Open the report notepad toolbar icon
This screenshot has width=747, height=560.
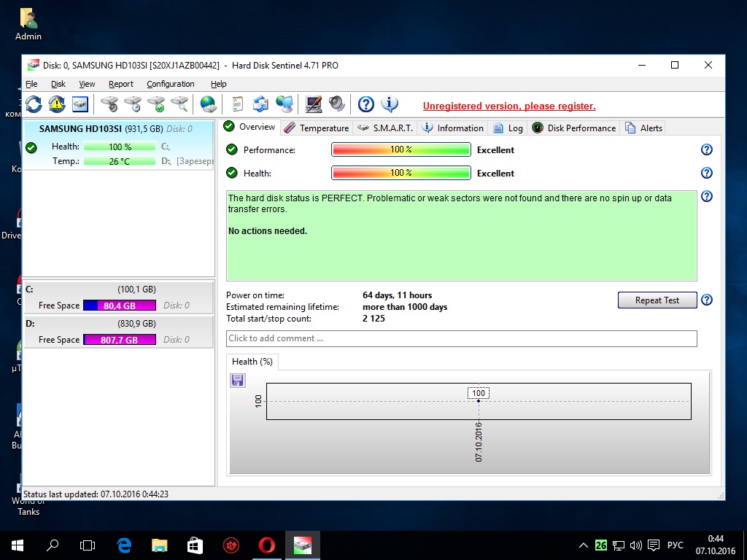coord(237,104)
